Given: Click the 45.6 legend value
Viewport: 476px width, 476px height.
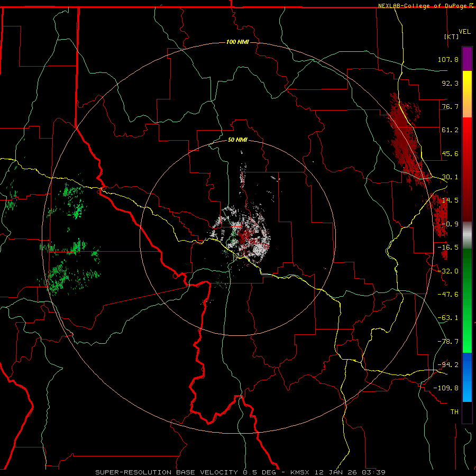Looking at the screenshot, I should 450,153.
